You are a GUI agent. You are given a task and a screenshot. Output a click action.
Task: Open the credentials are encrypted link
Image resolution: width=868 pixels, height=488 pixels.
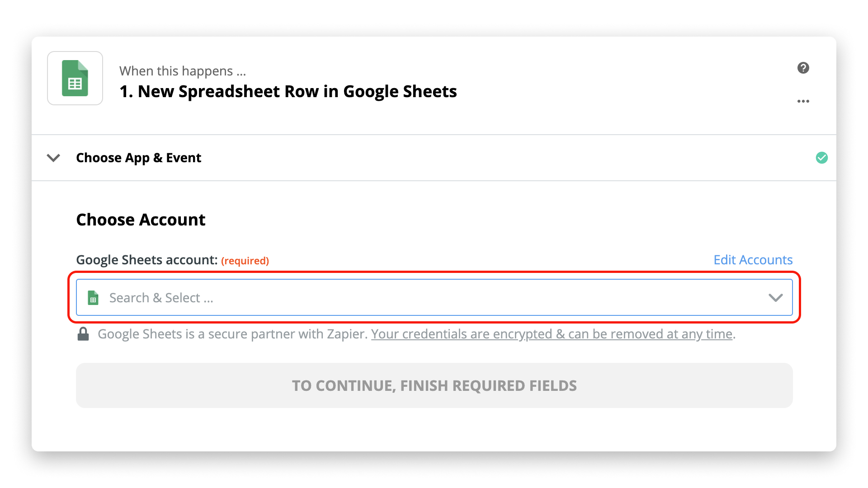coord(552,334)
